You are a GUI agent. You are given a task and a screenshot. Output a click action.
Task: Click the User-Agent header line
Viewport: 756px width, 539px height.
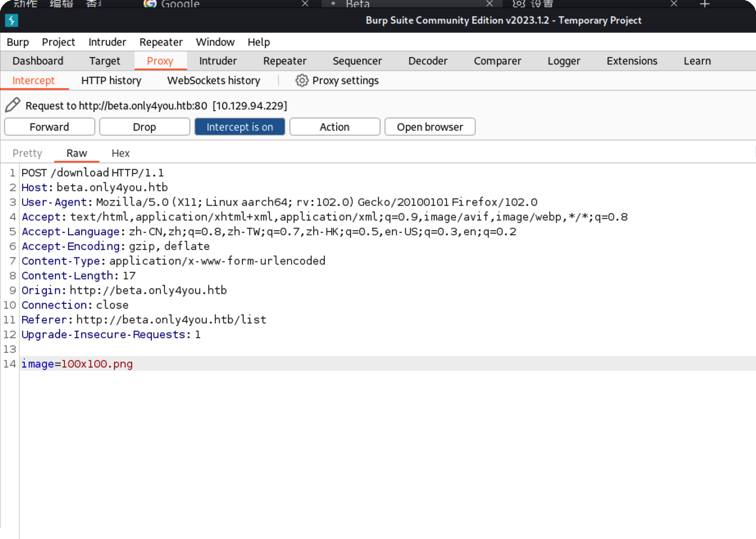click(280, 202)
